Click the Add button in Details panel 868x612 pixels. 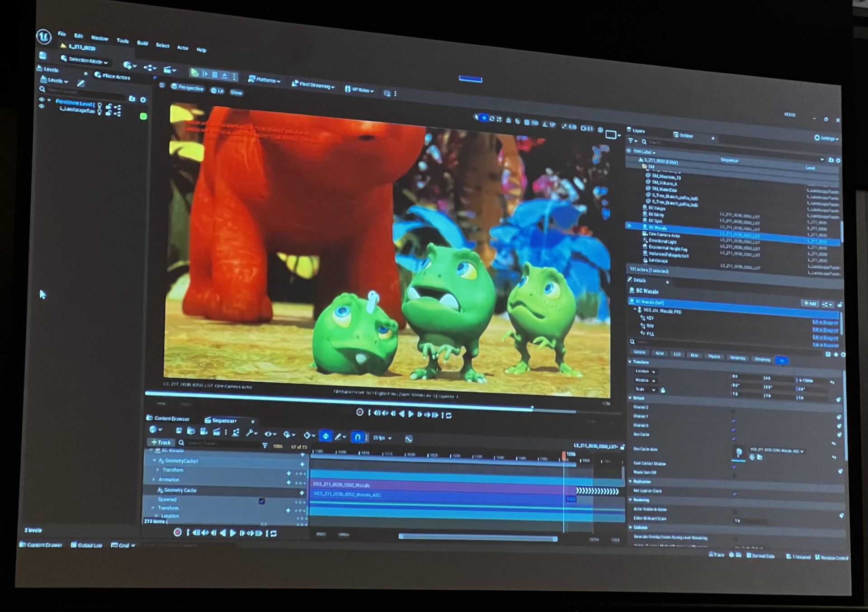(x=810, y=303)
